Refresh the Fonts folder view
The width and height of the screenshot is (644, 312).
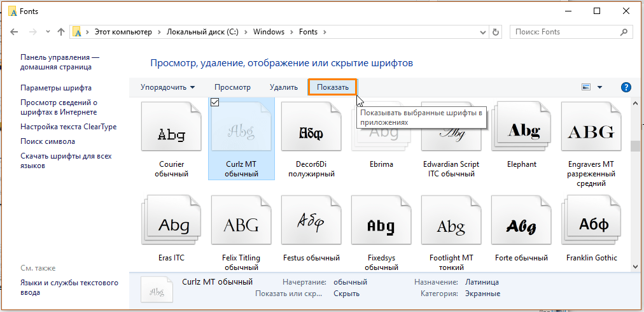pos(496,32)
